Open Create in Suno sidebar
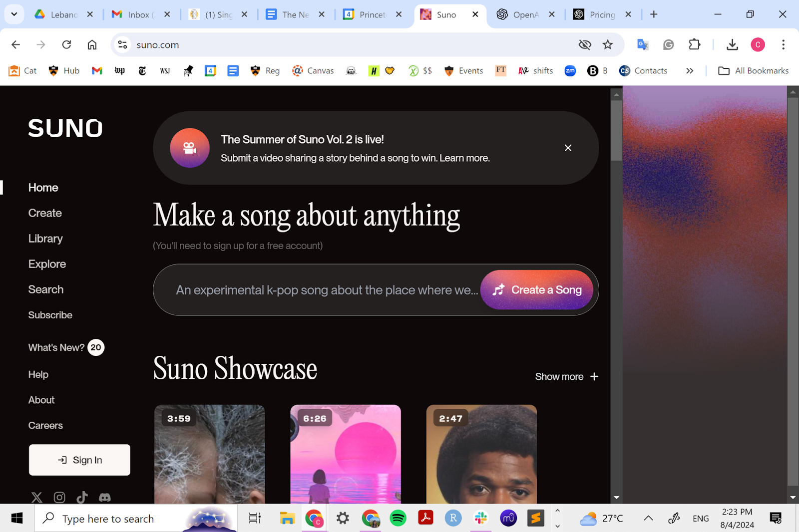The width and height of the screenshot is (799, 532). (x=45, y=213)
